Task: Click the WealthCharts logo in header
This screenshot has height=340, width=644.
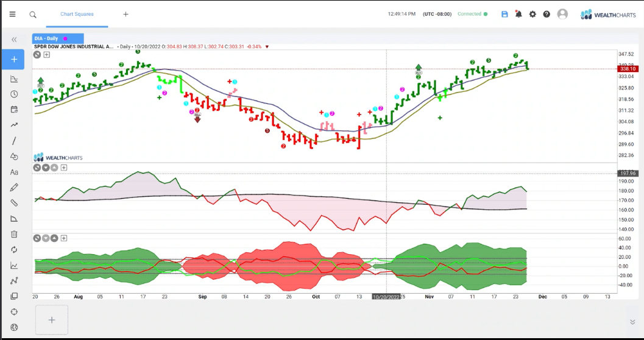Action: 609,15
